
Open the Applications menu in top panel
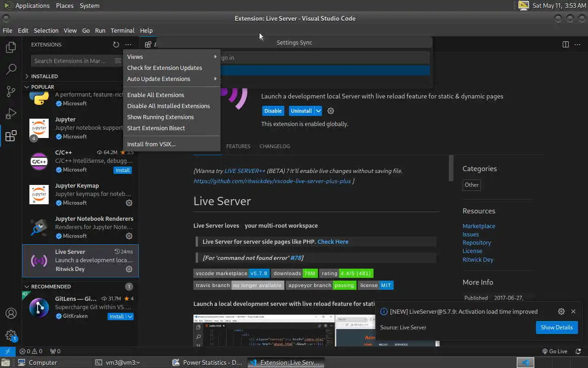coord(27,6)
